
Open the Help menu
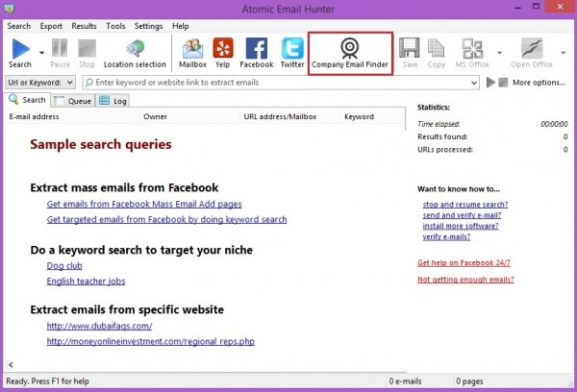pos(181,26)
